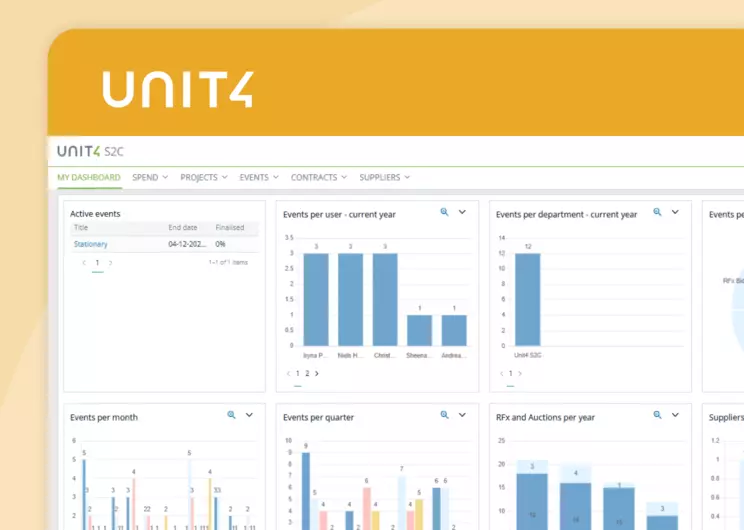Click the quarter chart bar labeled 9
Image resolution: width=744 pixels, height=530 pixels.
tap(306, 491)
